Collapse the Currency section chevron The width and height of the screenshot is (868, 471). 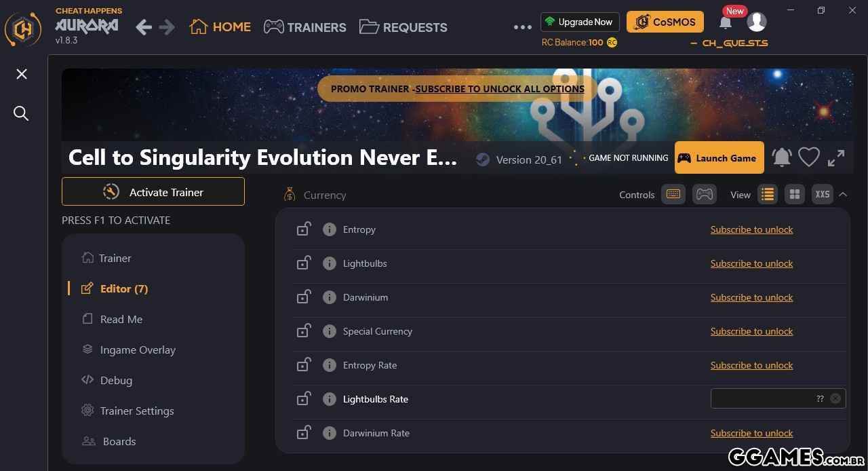(843, 195)
